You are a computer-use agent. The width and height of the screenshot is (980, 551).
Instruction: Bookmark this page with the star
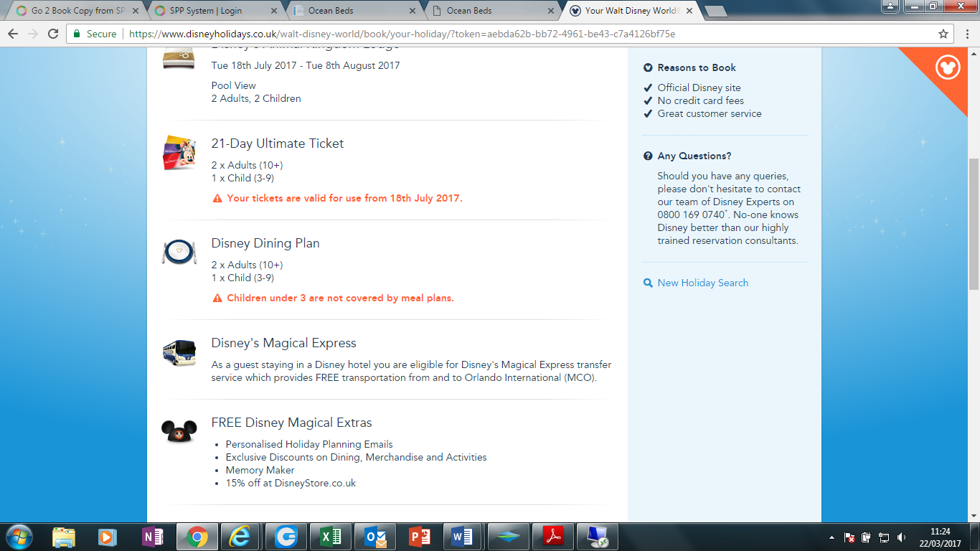943,34
